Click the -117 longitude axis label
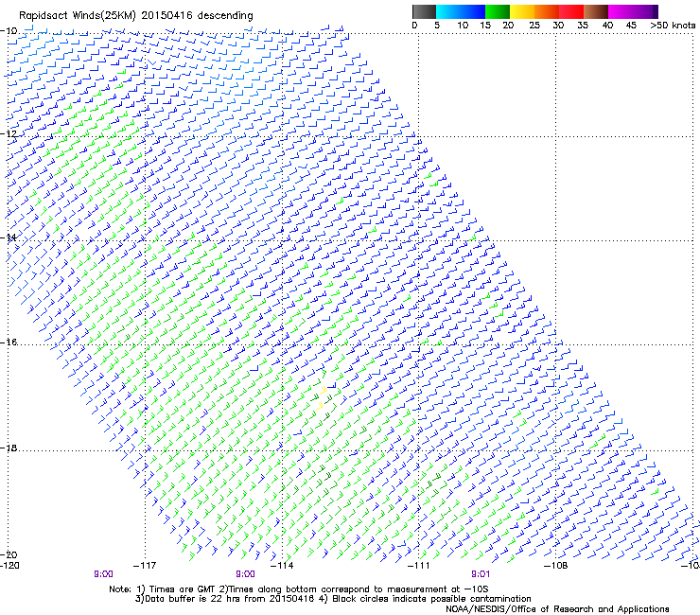Image resolution: width=700 pixels, height=615 pixels. point(145,566)
